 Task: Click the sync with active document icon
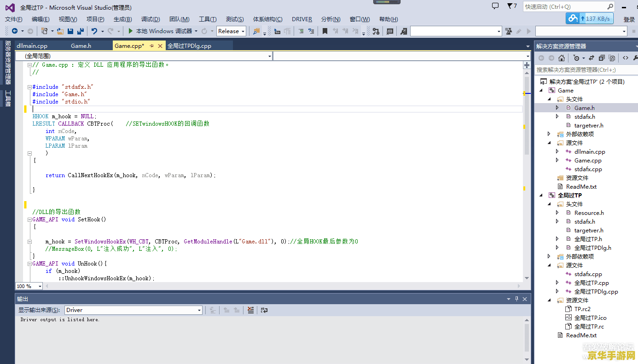[592, 58]
